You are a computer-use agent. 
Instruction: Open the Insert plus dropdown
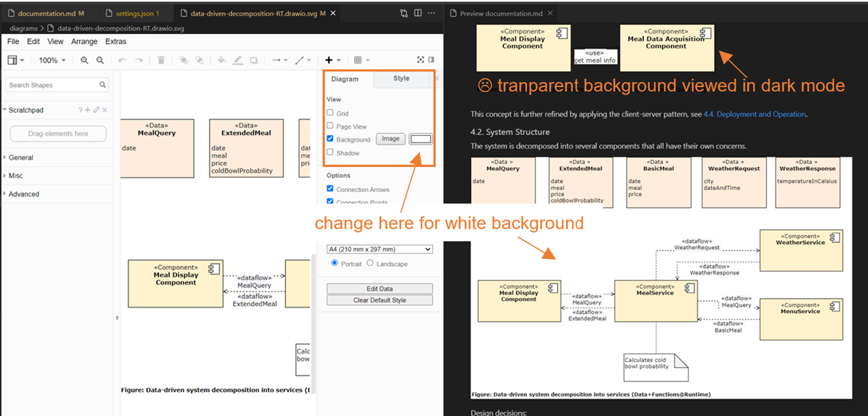[x=333, y=60]
